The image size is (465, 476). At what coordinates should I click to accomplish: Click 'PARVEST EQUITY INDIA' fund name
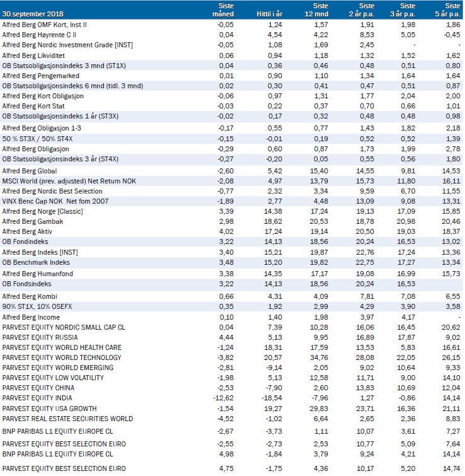[x=37, y=398]
